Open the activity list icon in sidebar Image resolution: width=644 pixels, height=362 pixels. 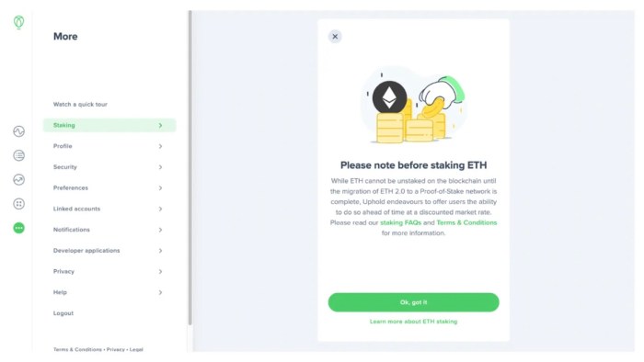tap(19, 155)
